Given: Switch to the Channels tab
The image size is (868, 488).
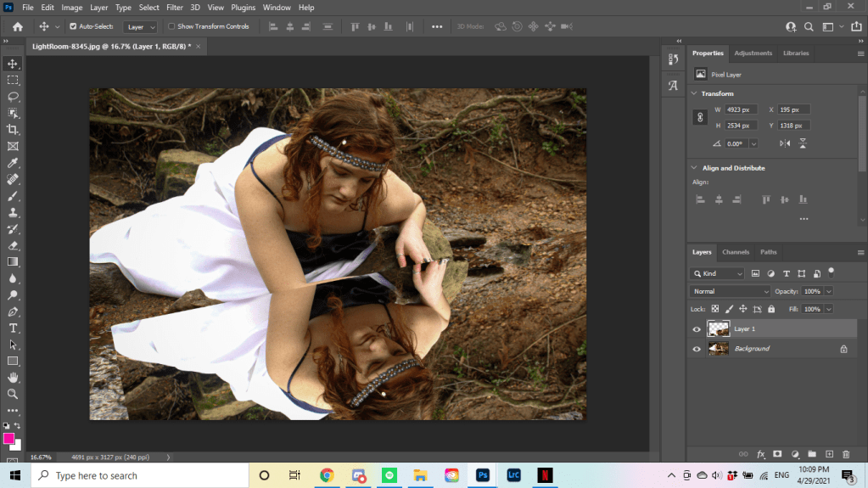Looking at the screenshot, I should [x=735, y=252].
